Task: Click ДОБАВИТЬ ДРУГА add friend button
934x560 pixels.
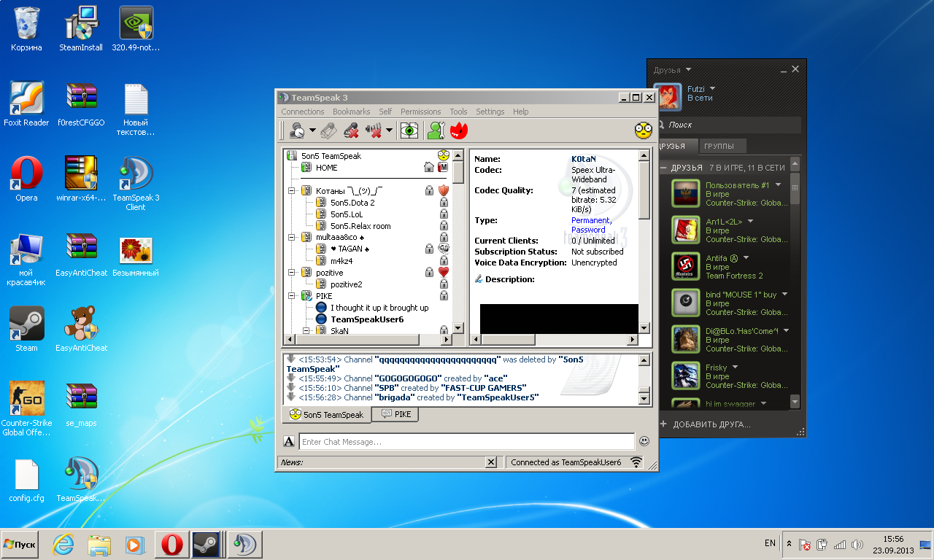Action: point(706,424)
